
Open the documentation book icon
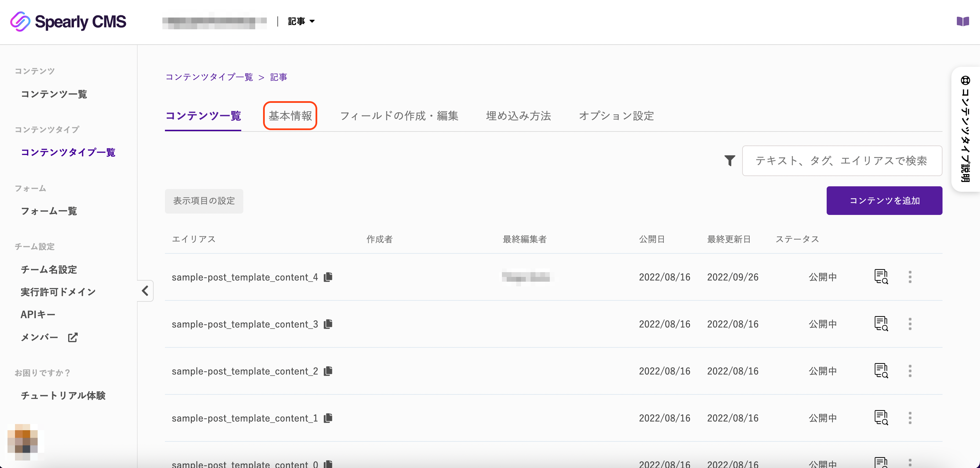tap(963, 22)
